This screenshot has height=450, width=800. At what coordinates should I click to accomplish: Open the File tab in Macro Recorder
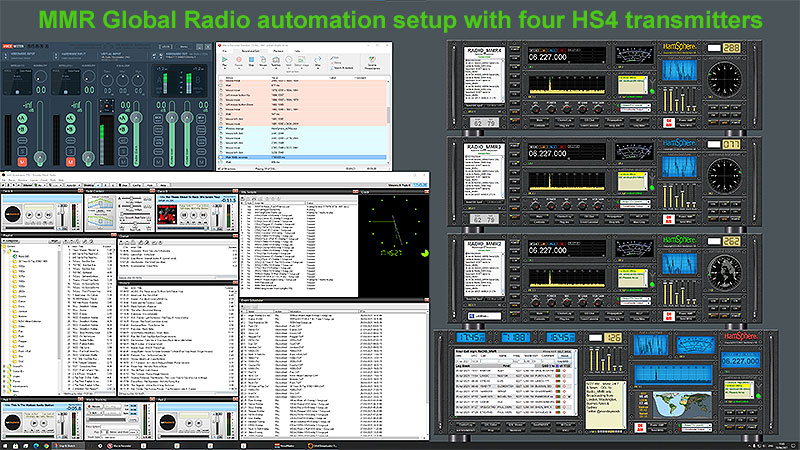tap(224, 51)
